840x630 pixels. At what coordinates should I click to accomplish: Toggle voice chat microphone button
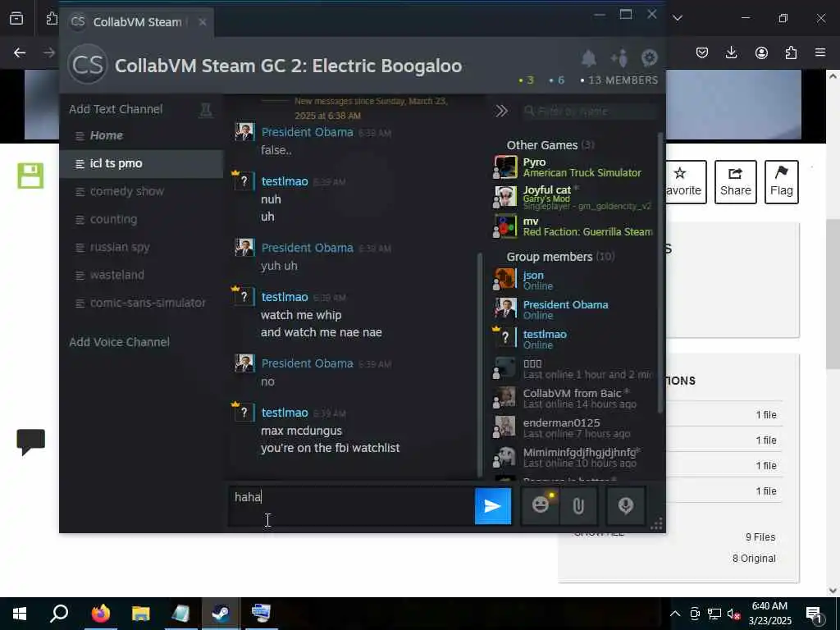pos(626,505)
